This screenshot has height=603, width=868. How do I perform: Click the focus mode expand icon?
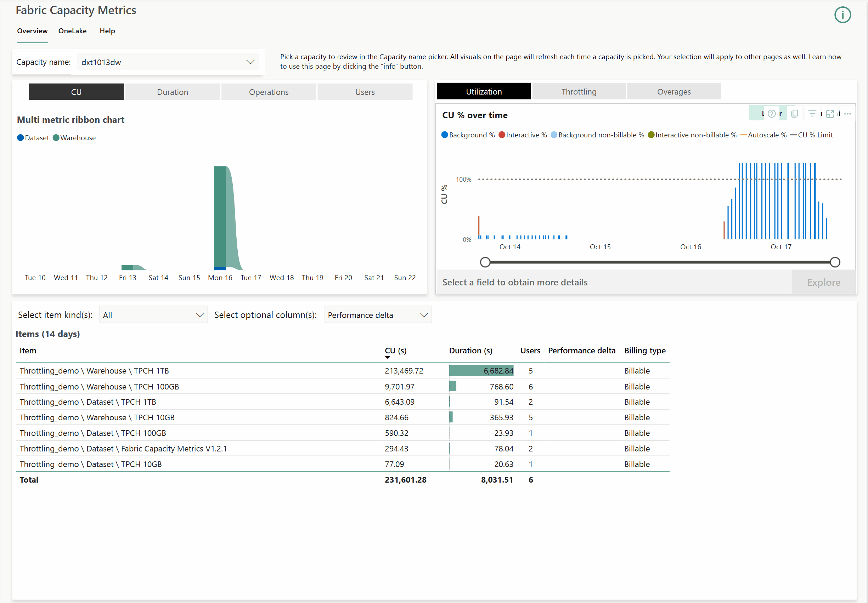click(x=830, y=114)
